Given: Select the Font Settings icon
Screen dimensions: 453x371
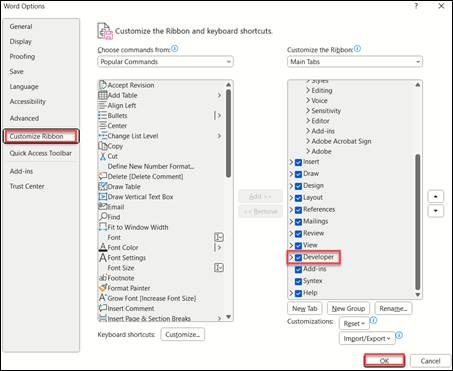Looking at the screenshot, I should click(103, 258).
